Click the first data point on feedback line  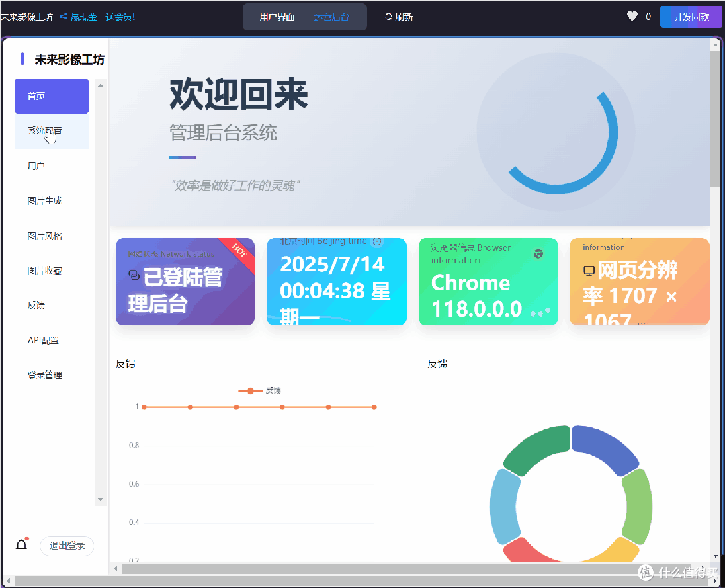click(x=144, y=407)
